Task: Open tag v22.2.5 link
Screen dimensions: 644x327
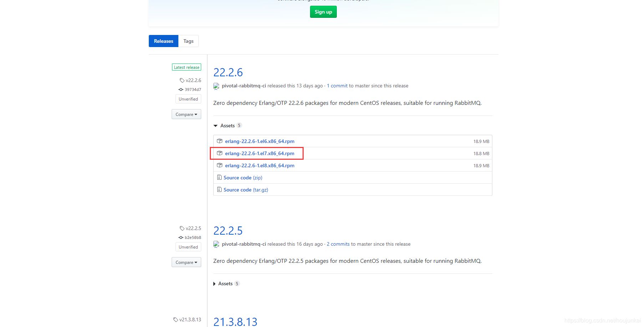Action: pyautogui.click(x=193, y=228)
